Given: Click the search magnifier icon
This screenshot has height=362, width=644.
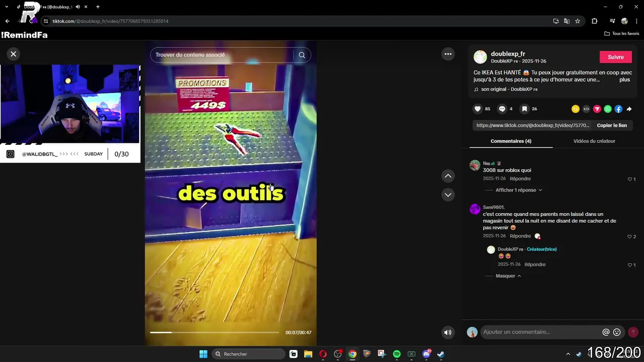Looking at the screenshot, I should click(302, 55).
